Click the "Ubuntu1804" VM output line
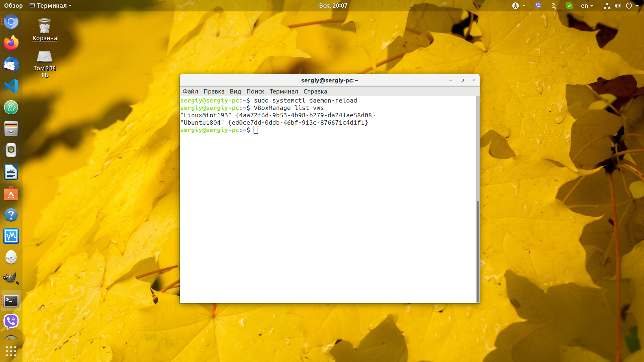The image size is (644, 362). coord(274,123)
